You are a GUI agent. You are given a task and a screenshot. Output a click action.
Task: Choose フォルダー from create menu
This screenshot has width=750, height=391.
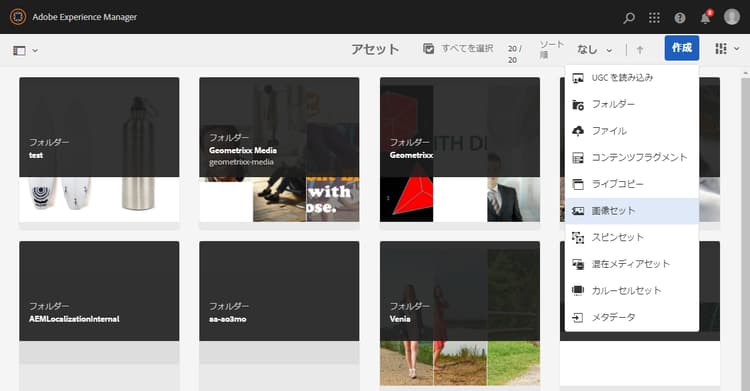point(631,104)
